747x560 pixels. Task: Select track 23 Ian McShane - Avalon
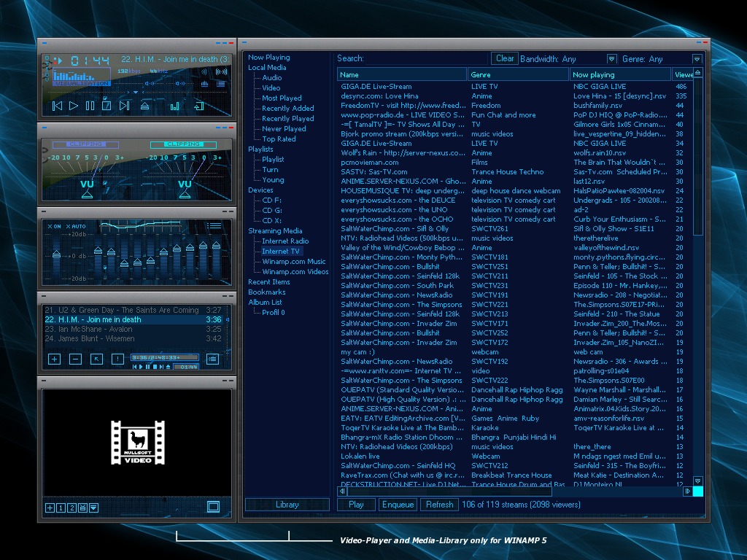pos(133,329)
